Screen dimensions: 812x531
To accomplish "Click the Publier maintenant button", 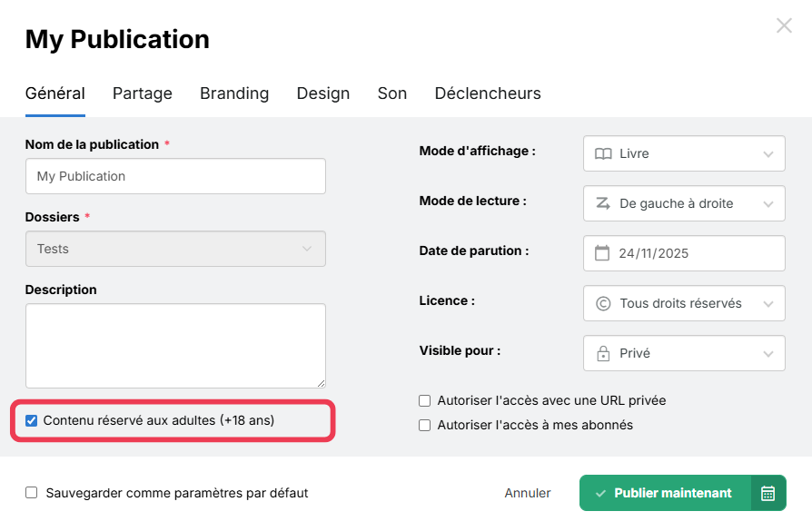I will 666,493.
